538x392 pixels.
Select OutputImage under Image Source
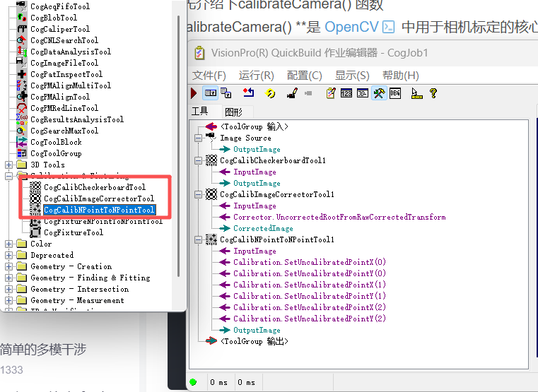(257, 150)
